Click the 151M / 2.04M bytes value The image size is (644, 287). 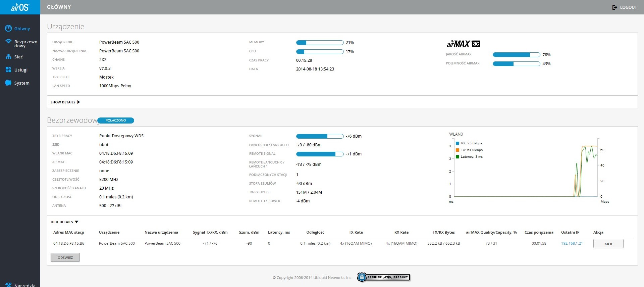coord(309,192)
